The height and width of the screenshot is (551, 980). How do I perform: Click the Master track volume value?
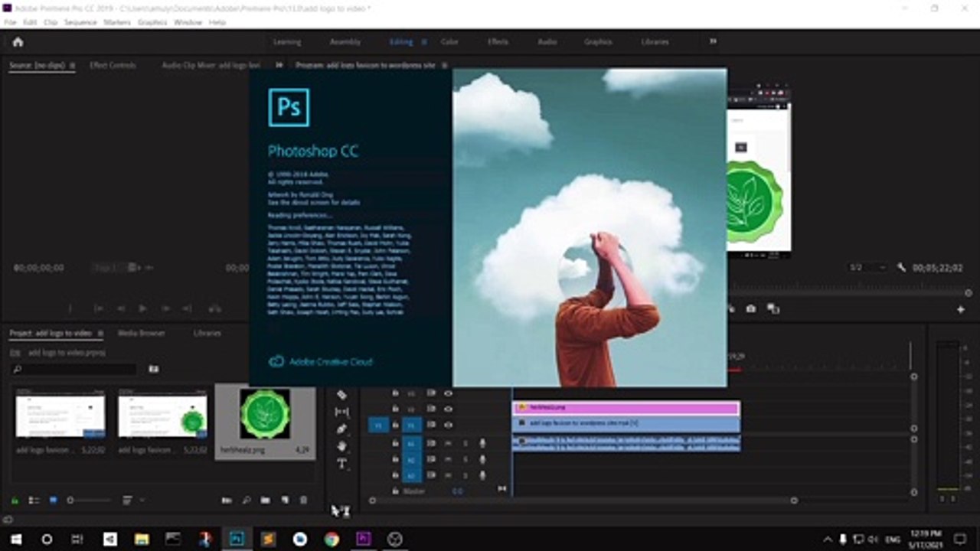(x=457, y=491)
